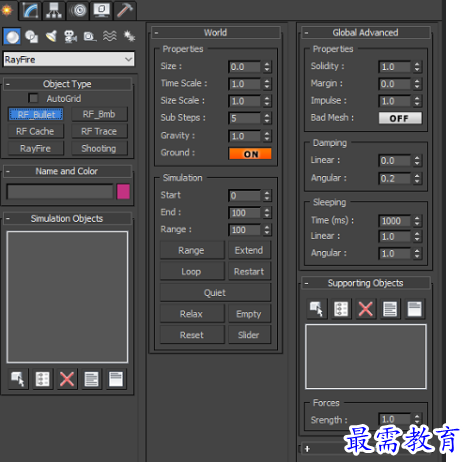Open the Create panel tab
This screenshot has height=471, width=468.
coord(7,10)
